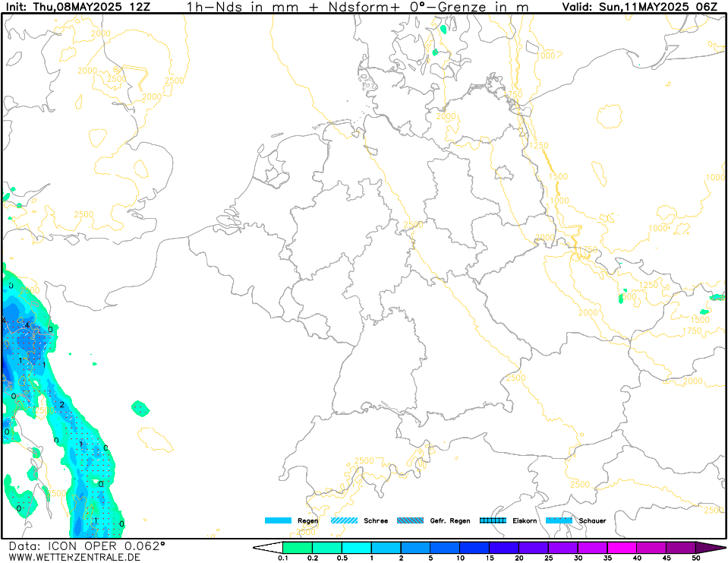Viewport: 728px width, 563px height.
Task: Select the 15–20 mm color bar segment
Action: pos(504,548)
